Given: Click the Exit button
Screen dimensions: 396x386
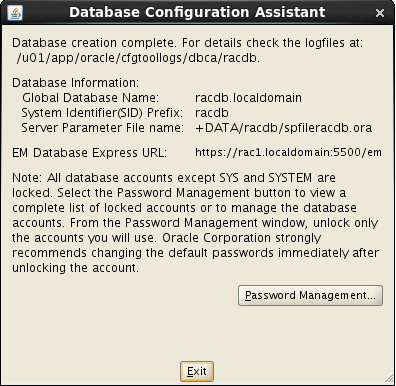Looking at the screenshot, I should pos(197,371).
